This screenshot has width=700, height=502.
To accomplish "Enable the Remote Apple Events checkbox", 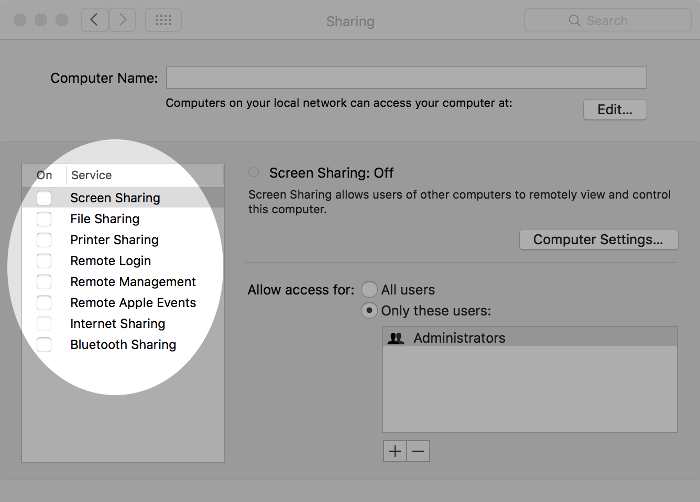I will tap(44, 303).
